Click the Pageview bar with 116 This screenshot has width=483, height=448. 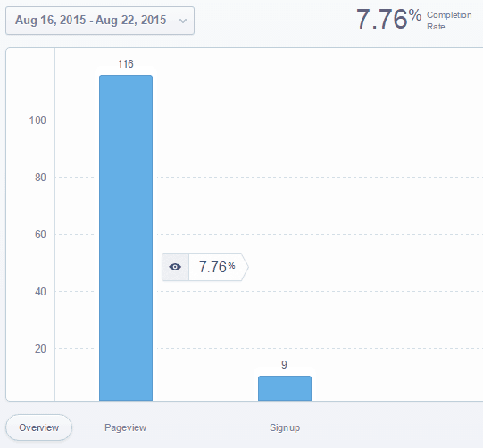pos(126,238)
